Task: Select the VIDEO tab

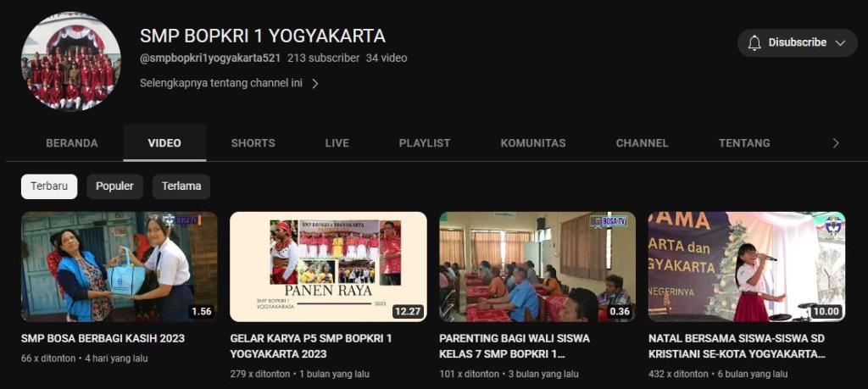Action: point(164,143)
